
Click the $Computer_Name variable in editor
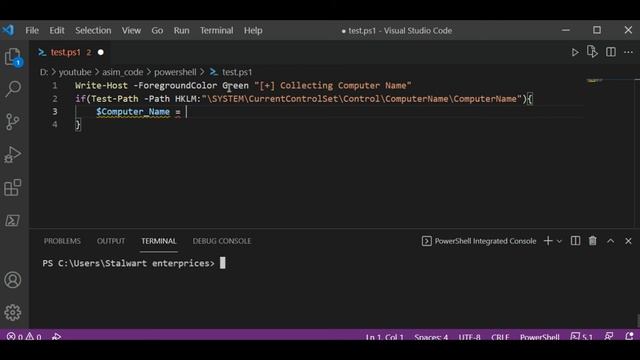coord(133,112)
